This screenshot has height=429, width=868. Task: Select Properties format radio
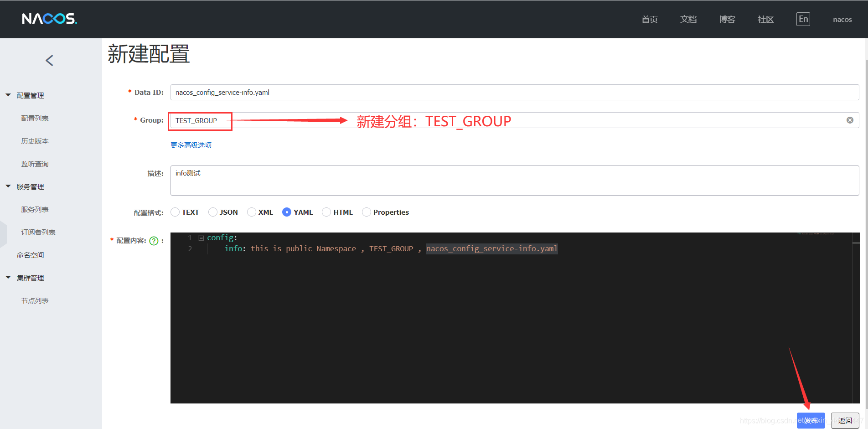(367, 212)
